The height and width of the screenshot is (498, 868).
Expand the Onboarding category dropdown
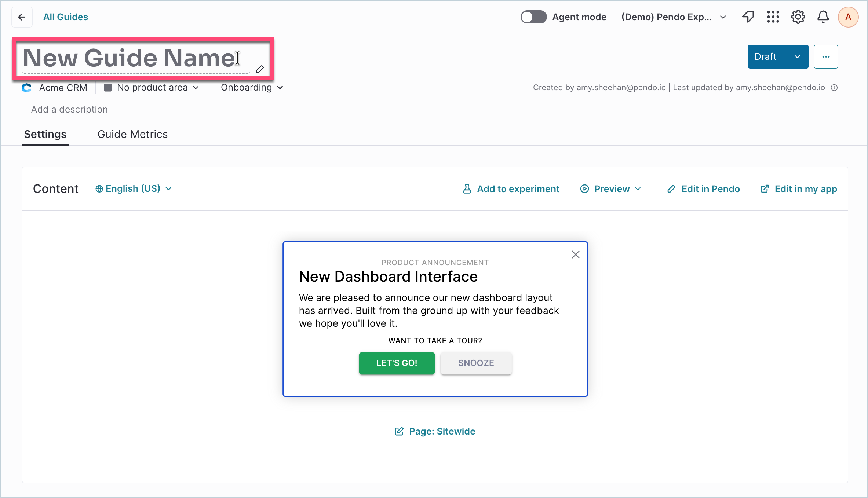point(252,88)
